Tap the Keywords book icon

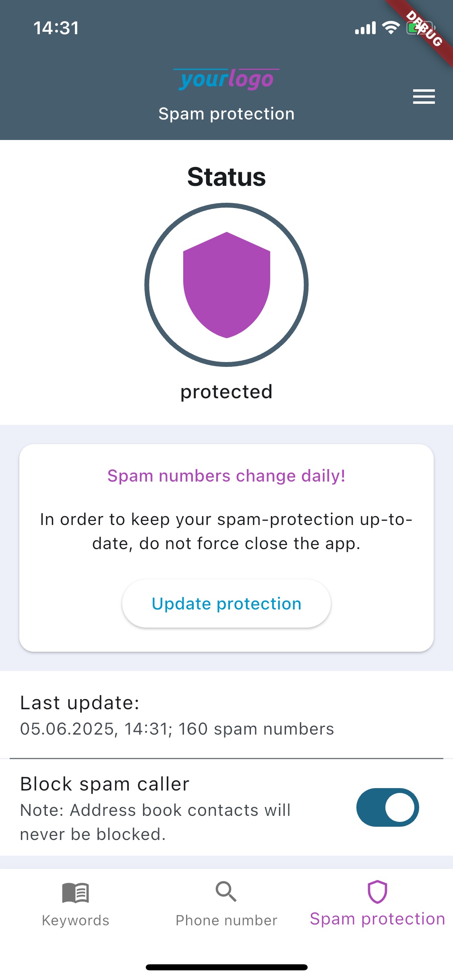[x=75, y=893]
